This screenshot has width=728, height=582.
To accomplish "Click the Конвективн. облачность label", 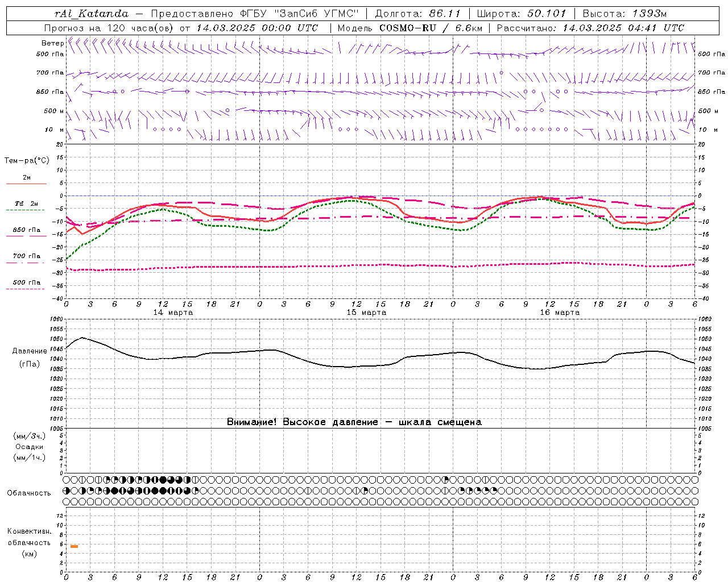I will click(29, 537).
